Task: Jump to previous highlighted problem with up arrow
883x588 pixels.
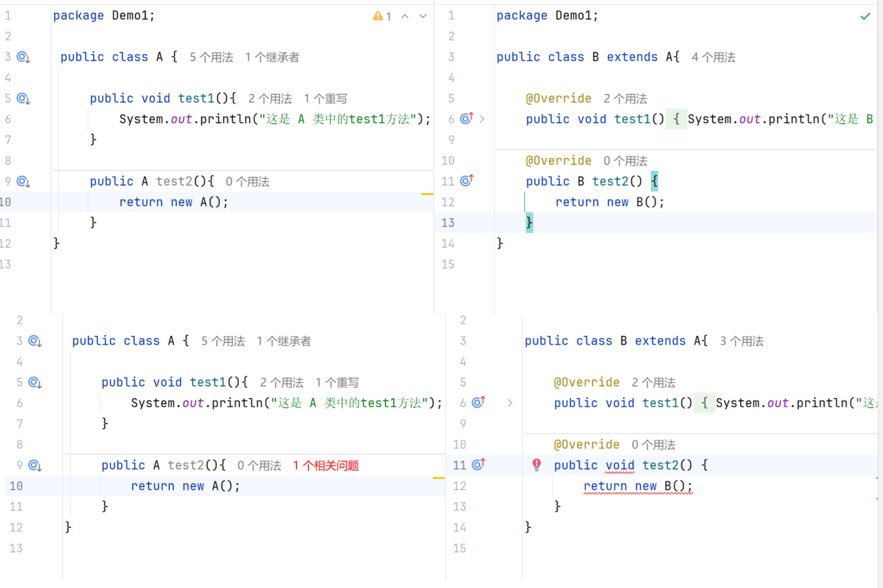Action: [405, 16]
